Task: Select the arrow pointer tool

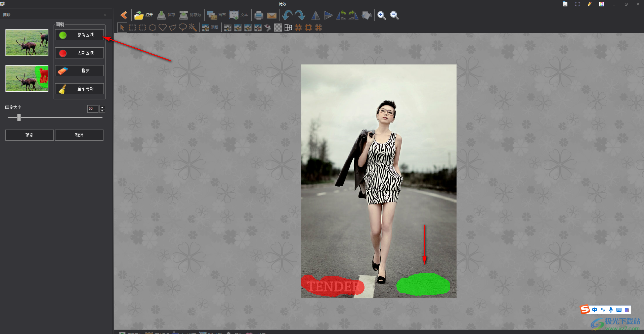Action: point(122,28)
